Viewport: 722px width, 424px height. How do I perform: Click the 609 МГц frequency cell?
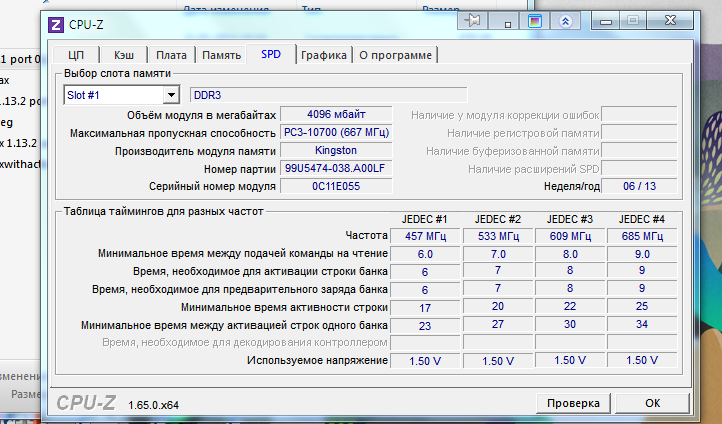[x=570, y=236]
